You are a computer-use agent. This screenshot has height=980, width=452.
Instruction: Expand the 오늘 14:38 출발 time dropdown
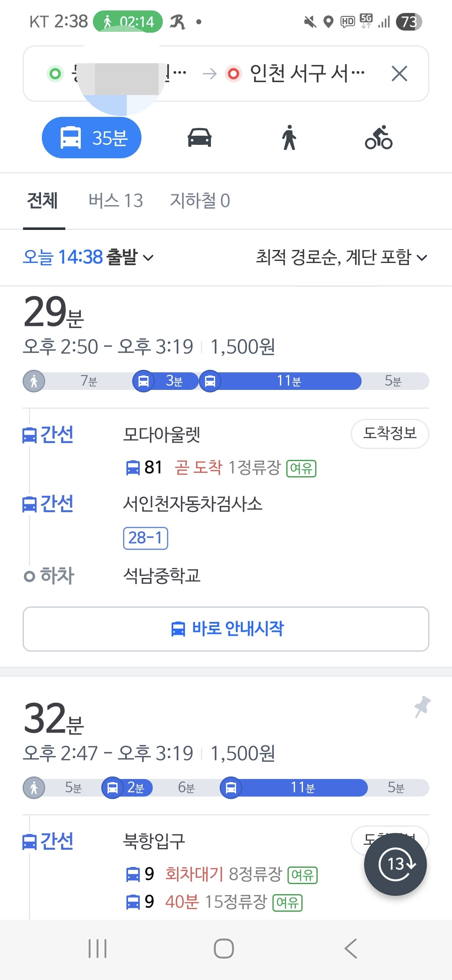click(x=88, y=257)
